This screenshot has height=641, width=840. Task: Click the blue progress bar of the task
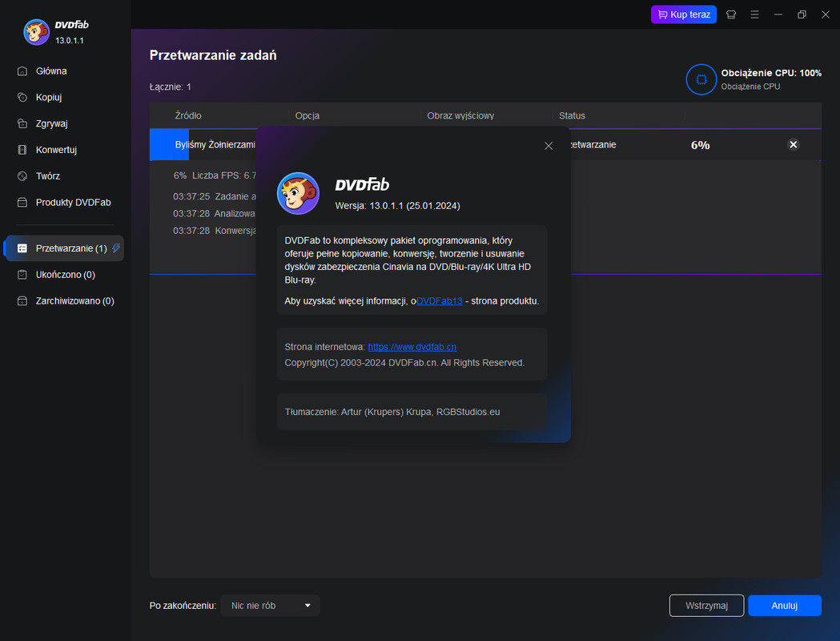click(169, 145)
